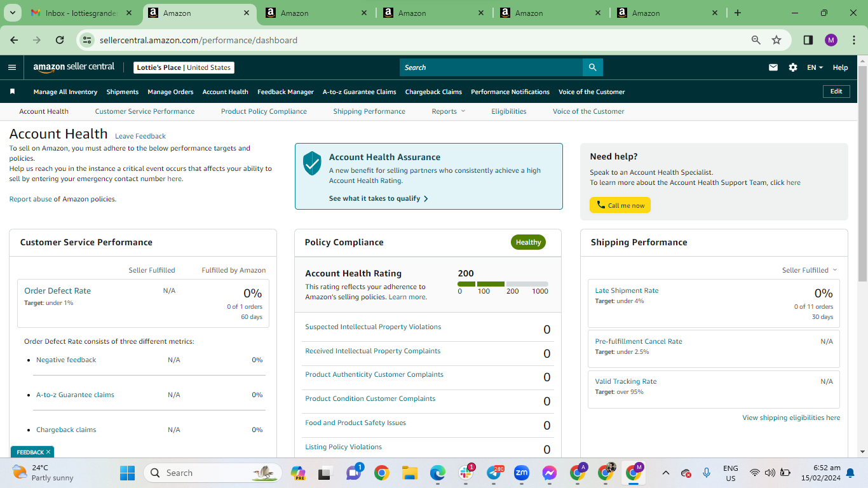Open the Order Defect Rate link

57,290
